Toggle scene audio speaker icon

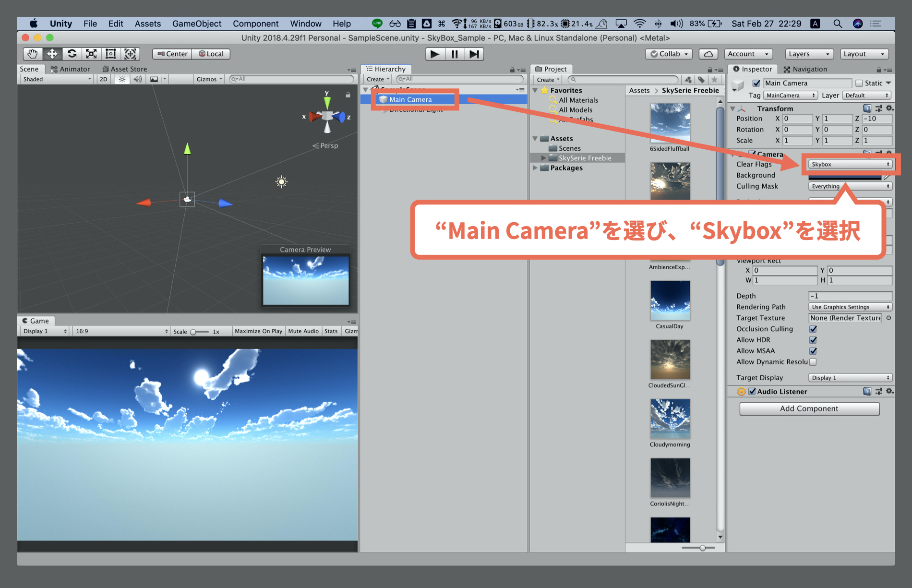click(138, 79)
